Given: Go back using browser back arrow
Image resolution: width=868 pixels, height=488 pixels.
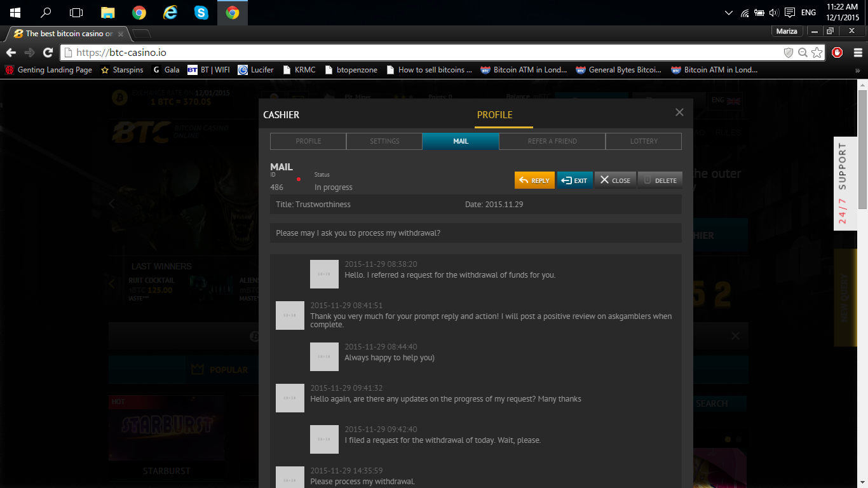Looking at the screenshot, I should (x=11, y=53).
